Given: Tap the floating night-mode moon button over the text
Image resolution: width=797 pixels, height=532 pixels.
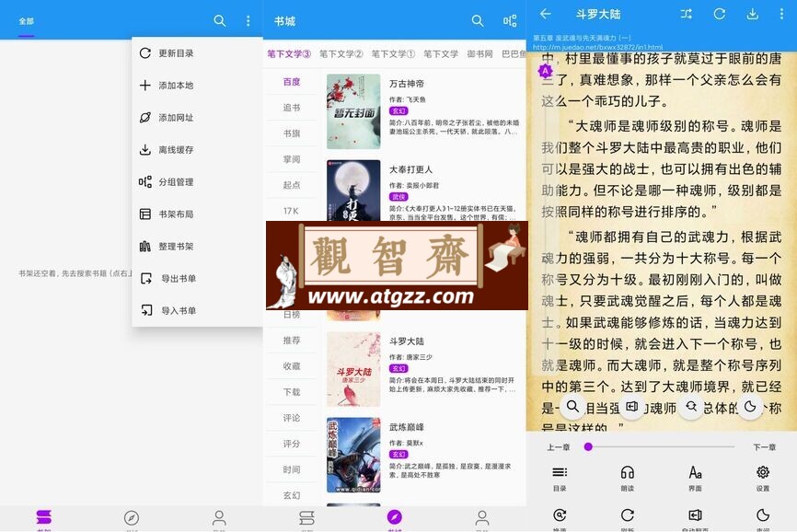Looking at the screenshot, I should click(x=750, y=407).
